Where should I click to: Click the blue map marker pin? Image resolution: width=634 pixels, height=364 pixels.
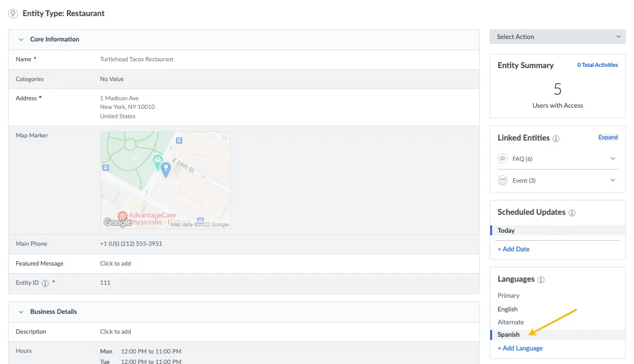(x=165, y=170)
